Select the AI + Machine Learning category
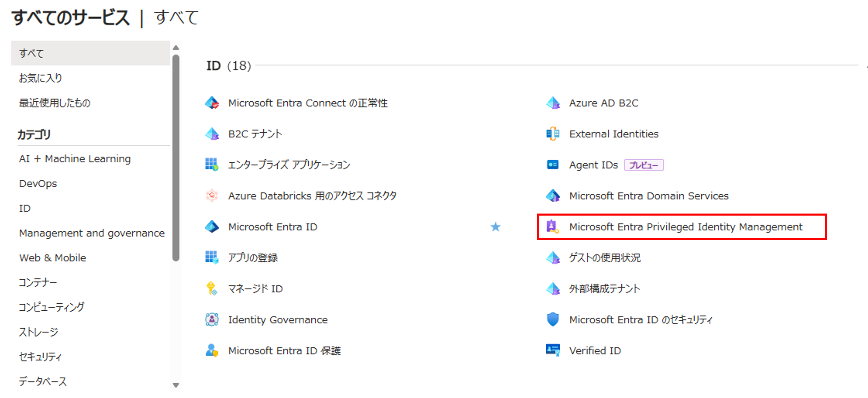Viewport: 868px width, 398px height. coord(75,159)
